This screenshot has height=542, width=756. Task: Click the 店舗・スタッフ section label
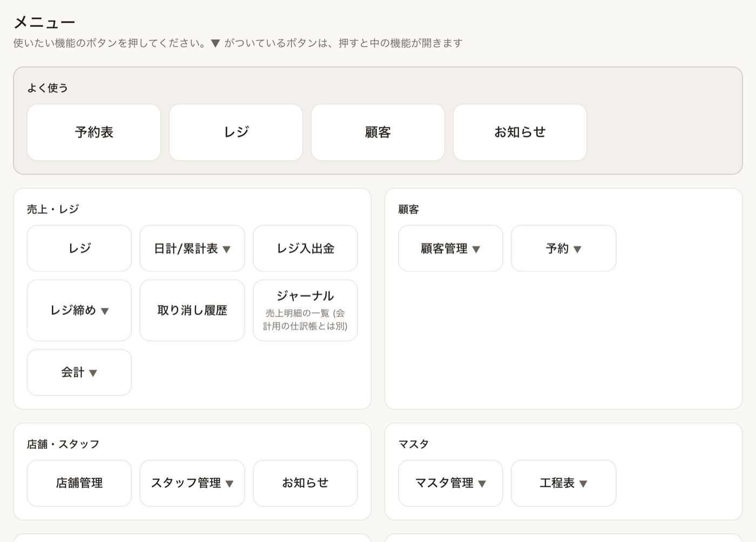tap(63, 444)
